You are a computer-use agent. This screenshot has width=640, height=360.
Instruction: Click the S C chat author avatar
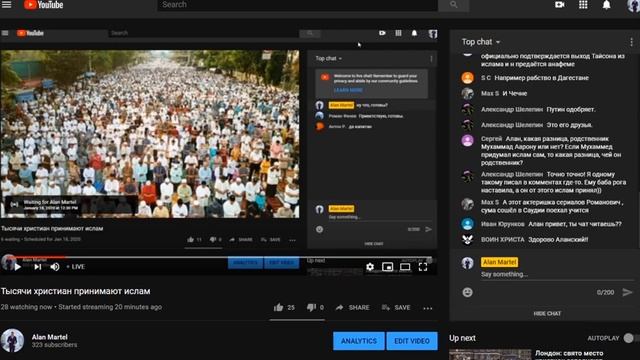[467, 78]
